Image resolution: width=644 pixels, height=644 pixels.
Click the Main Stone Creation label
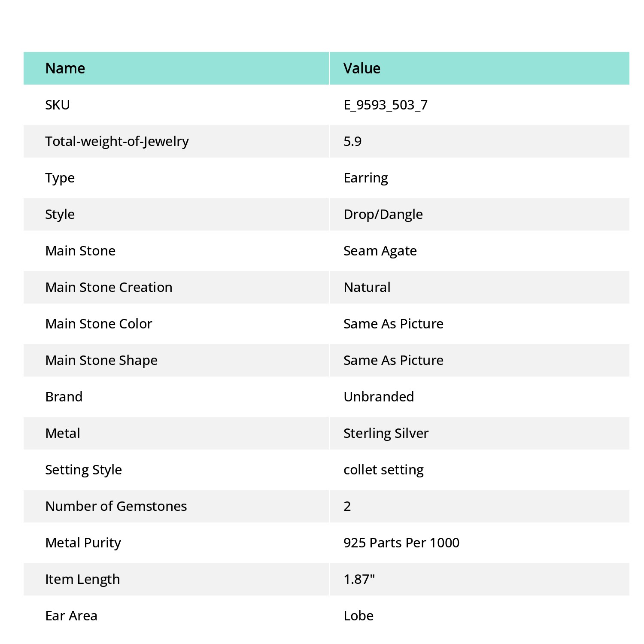point(109,287)
